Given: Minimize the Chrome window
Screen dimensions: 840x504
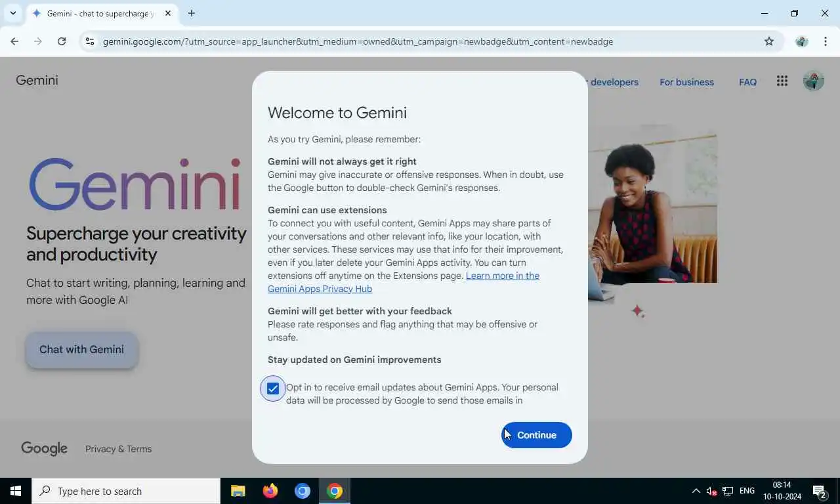Looking at the screenshot, I should 765,13.
